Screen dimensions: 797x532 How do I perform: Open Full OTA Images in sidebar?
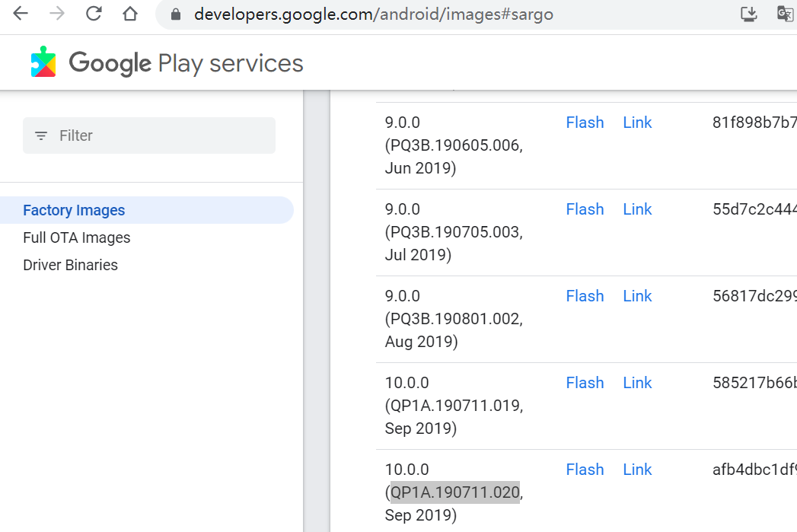point(77,237)
